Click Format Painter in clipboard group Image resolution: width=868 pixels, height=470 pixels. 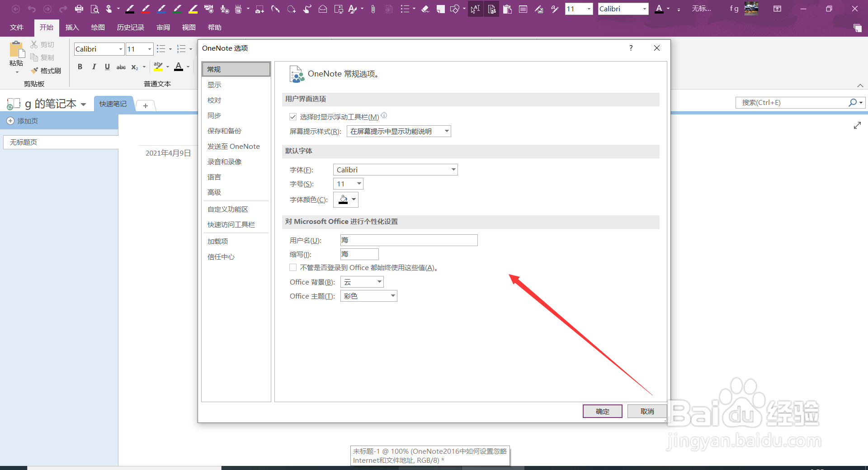click(46, 71)
